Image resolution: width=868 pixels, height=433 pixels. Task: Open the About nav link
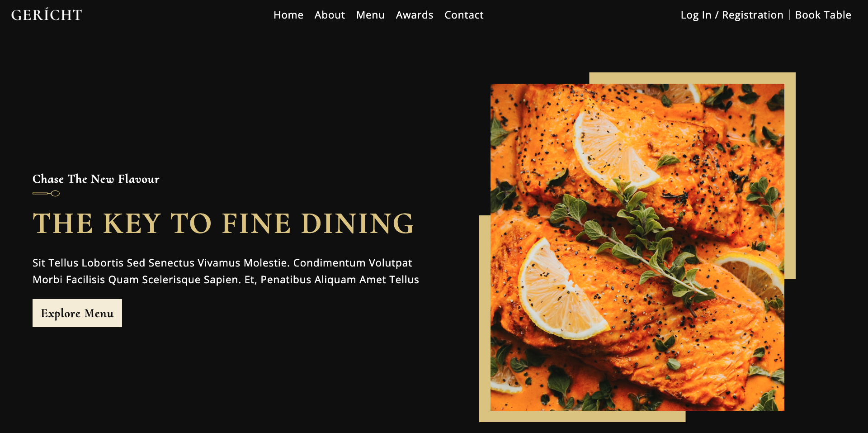pyautogui.click(x=330, y=15)
